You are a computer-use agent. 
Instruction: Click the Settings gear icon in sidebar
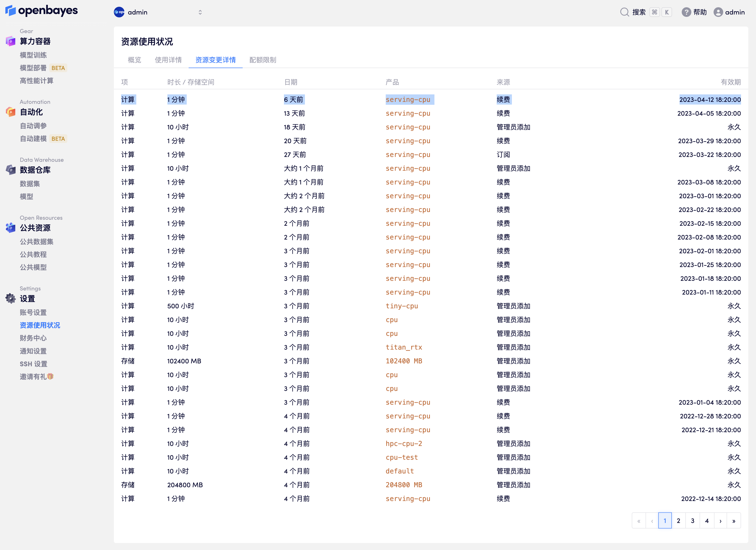(10, 298)
